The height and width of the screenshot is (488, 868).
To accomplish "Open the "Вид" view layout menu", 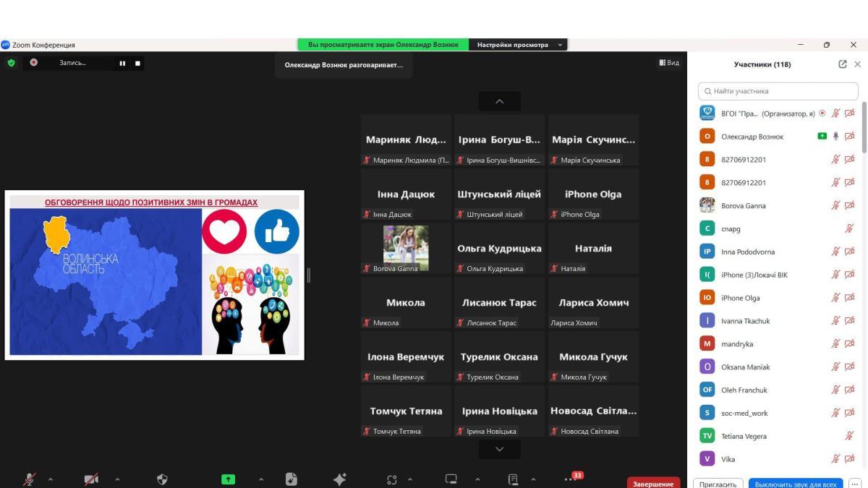I will pos(668,63).
